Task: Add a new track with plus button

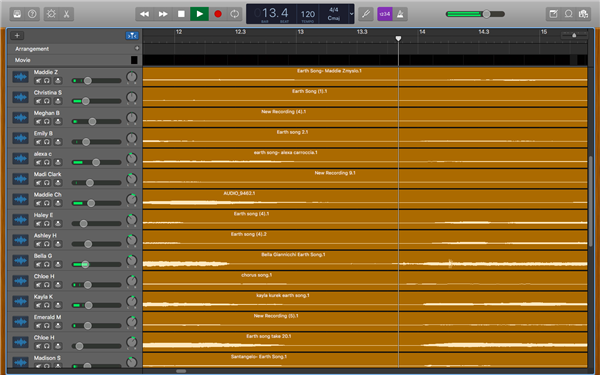Action: click(x=17, y=36)
